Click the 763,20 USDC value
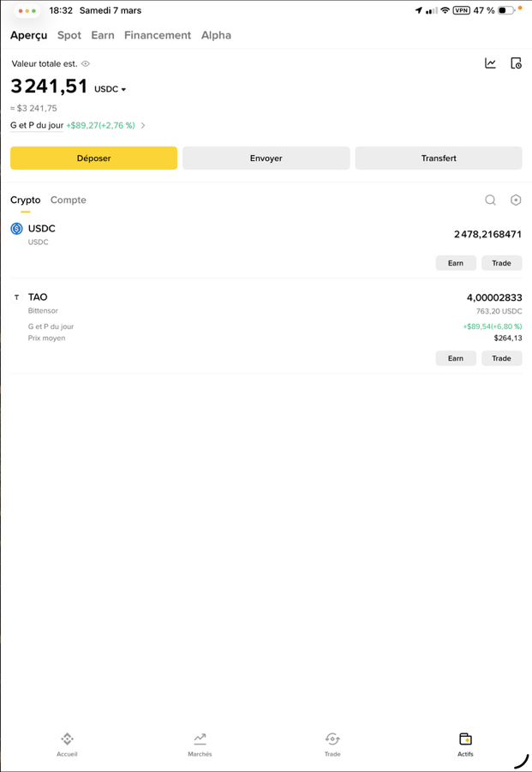 pyautogui.click(x=499, y=311)
